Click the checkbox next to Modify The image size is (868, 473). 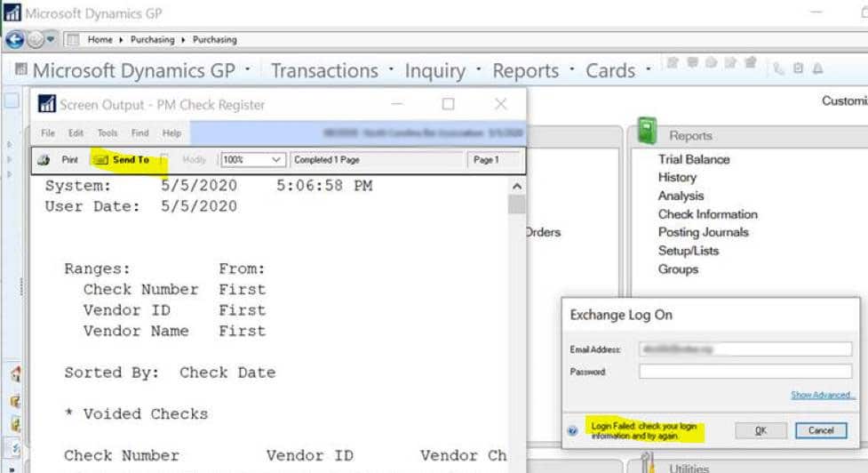click(163, 159)
